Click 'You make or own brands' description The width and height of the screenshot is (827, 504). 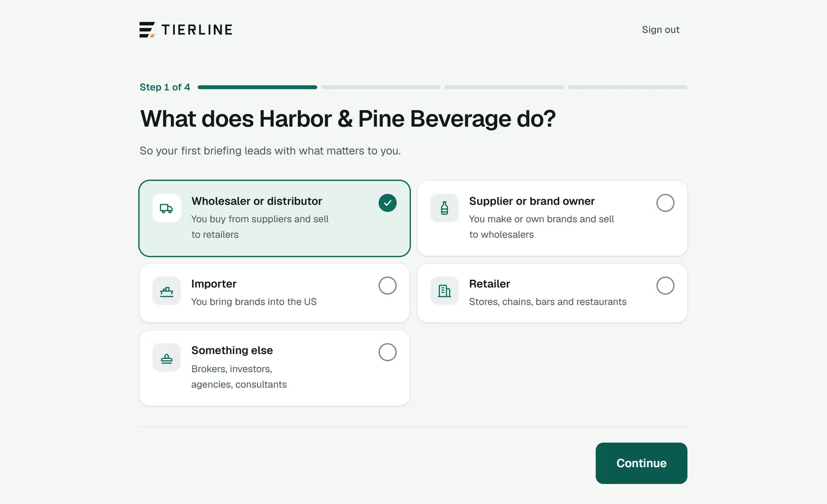542,227
